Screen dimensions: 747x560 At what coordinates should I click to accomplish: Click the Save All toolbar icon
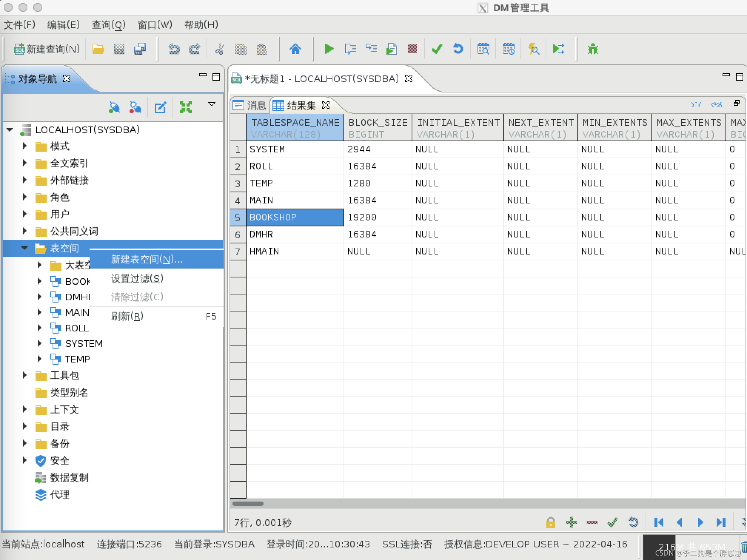(140, 49)
